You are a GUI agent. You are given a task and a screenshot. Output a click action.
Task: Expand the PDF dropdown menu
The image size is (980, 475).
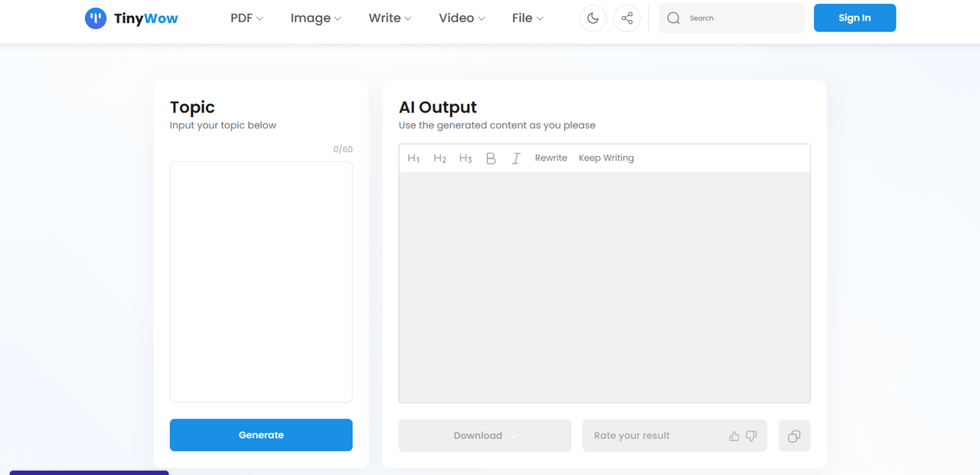click(247, 18)
